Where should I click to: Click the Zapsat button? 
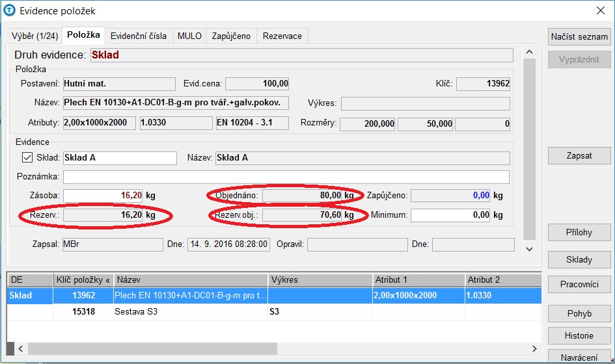[x=579, y=155]
